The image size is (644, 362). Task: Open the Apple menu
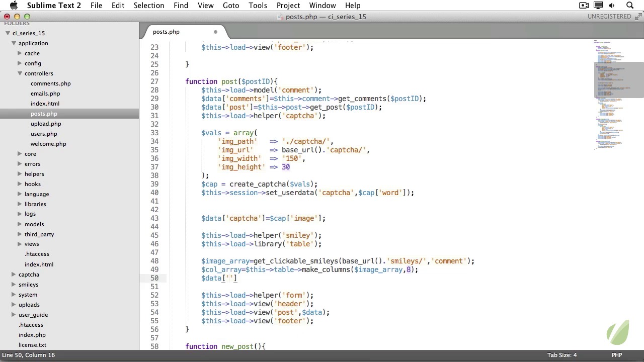coord(14,6)
